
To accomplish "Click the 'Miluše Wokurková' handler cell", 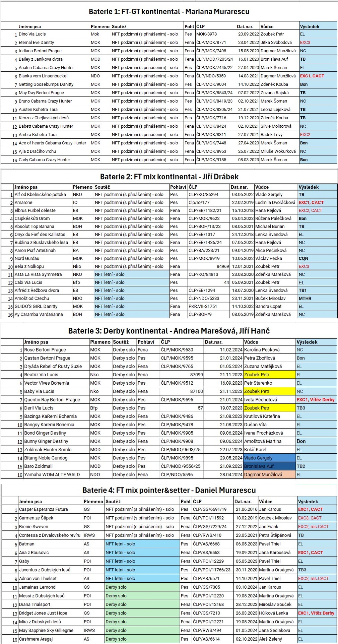I will [x=279, y=151].
